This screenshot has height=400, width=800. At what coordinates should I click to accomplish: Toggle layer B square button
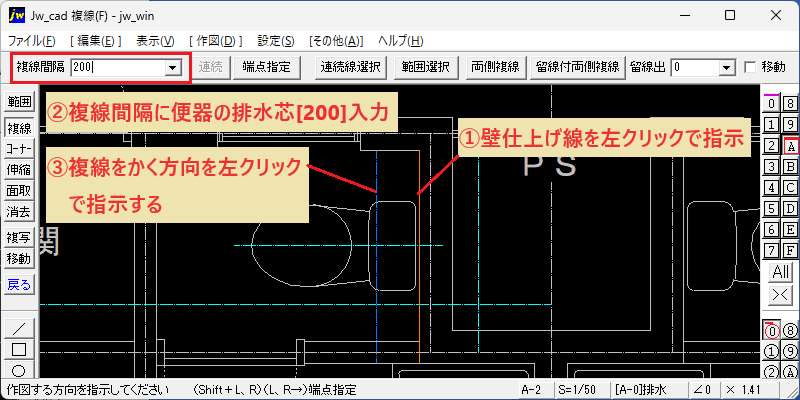coord(790,167)
